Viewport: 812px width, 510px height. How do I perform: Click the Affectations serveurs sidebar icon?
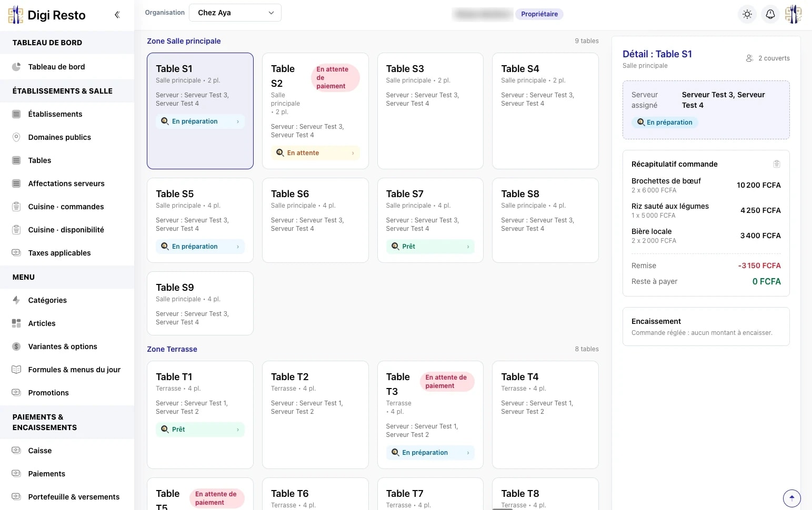(16, 183)
